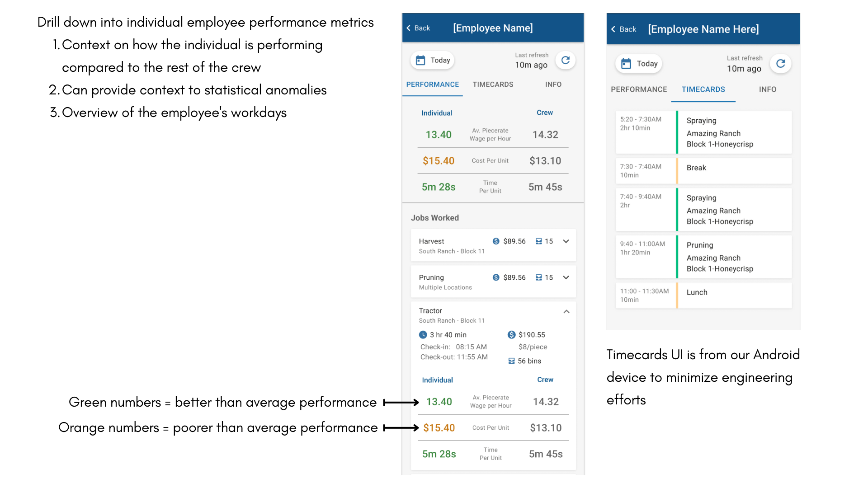Open the 5:20 - 7:30AM Spraying timecard
The image size is (868, 488).
[703, 132]
